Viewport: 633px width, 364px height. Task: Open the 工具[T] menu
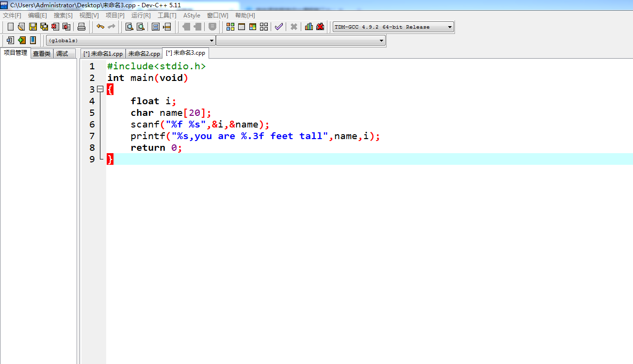click(167, 16)
